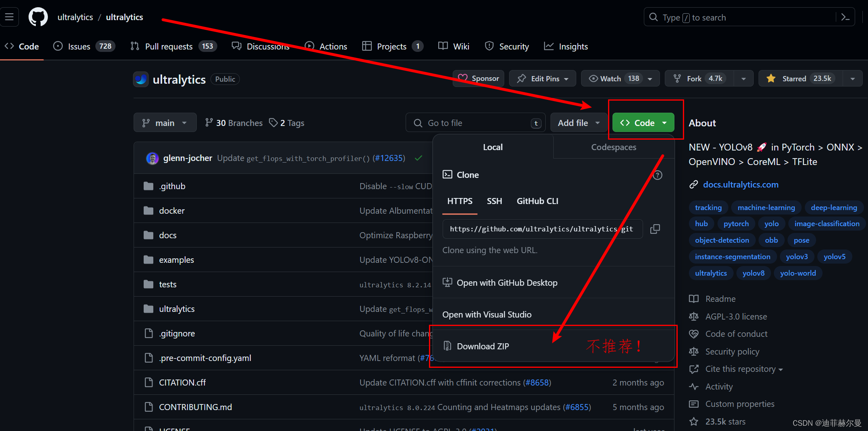
Task: Open the CONTRIBUTING.md file
Action: click(x=196, y=407)
